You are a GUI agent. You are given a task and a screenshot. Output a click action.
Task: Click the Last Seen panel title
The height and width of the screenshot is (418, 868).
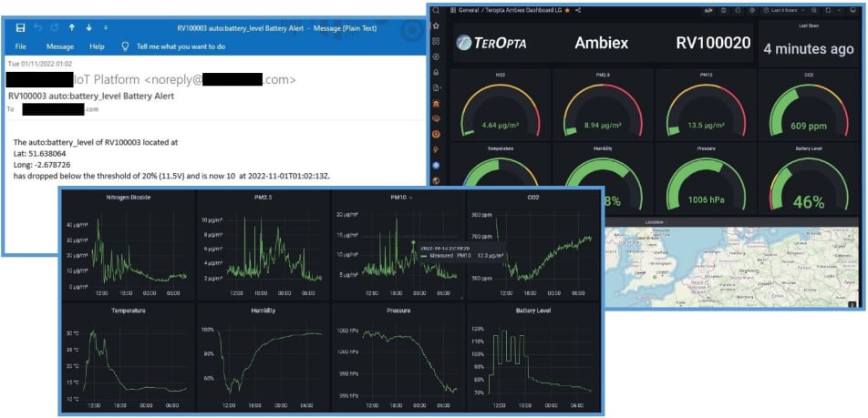coord(808,25)
